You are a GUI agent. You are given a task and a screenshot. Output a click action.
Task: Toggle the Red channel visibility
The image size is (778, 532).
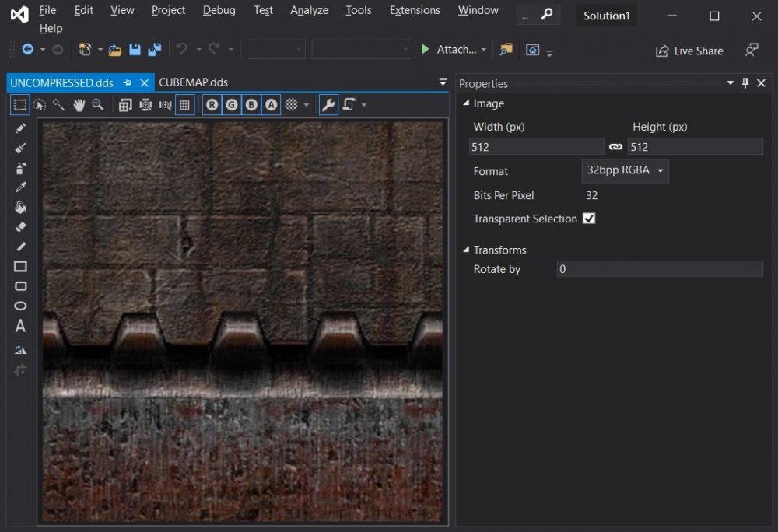[212, 104]
